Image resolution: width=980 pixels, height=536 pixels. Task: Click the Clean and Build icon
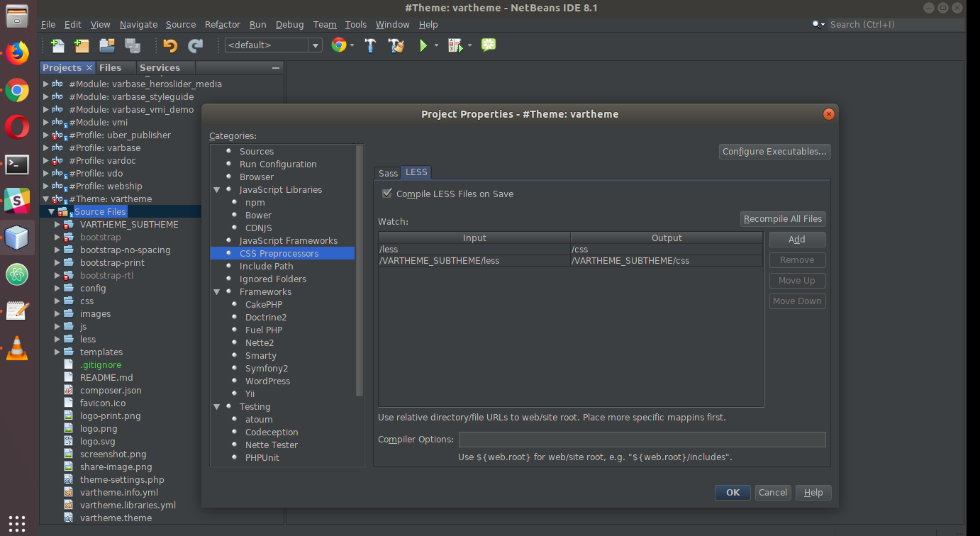pos(396,45)
